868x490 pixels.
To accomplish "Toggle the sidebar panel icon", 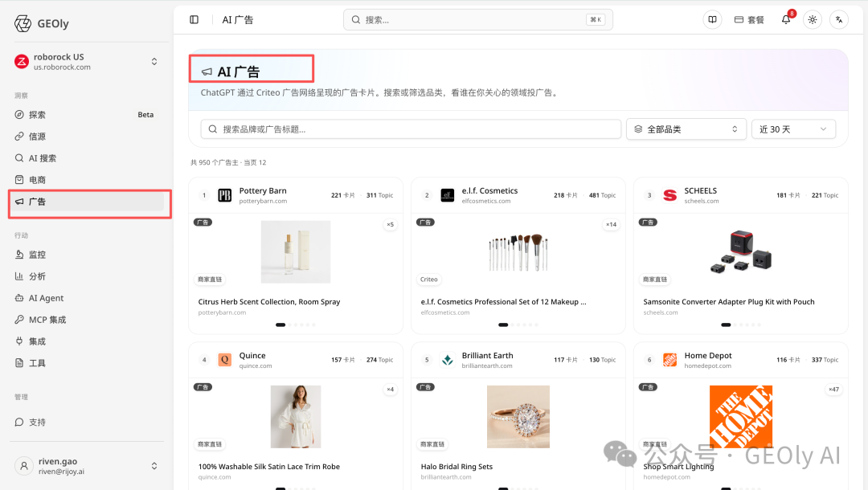I will pyautogui.click(x=194, y=20).
